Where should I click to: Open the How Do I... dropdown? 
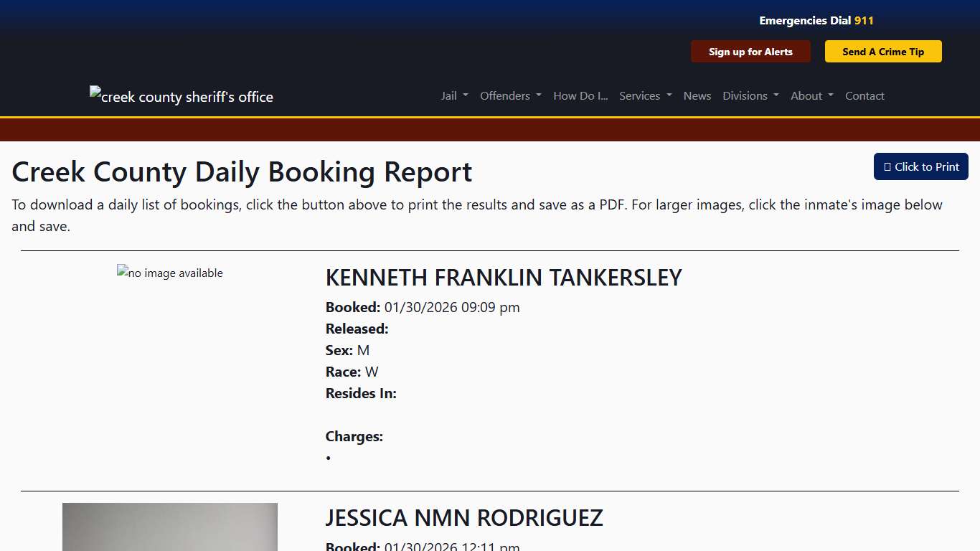click(x=580, y=95)
